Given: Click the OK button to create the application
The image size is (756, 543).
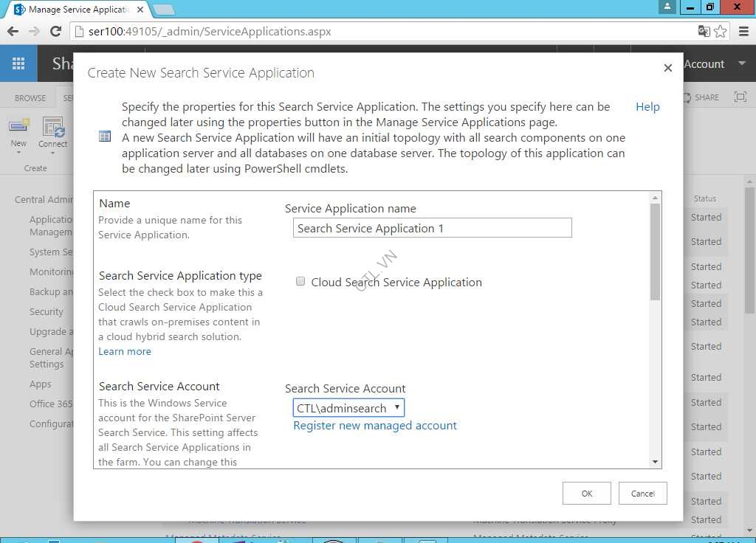Looking at the screenshot, I should (586, 493).
